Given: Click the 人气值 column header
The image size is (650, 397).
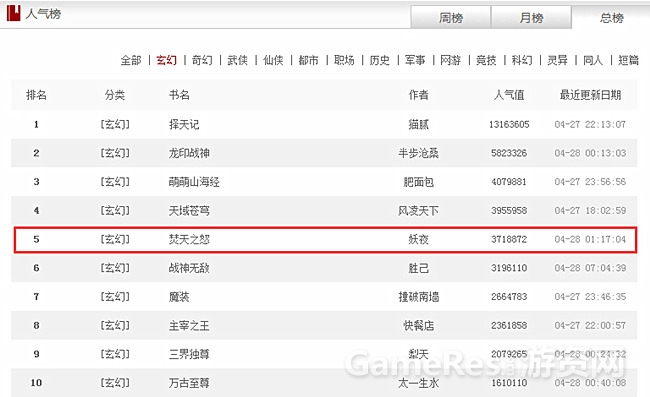Looking at the screenshot, I should click(509, 95).
